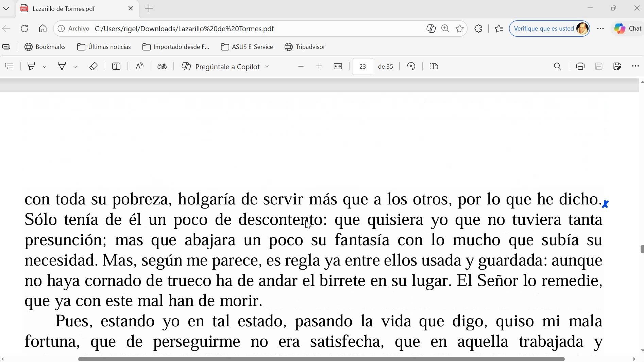Image resolution: width=644 pixels, height=362 pixels.
Task: Open Últimas noticias folder
Action: [x=104, y=47]
